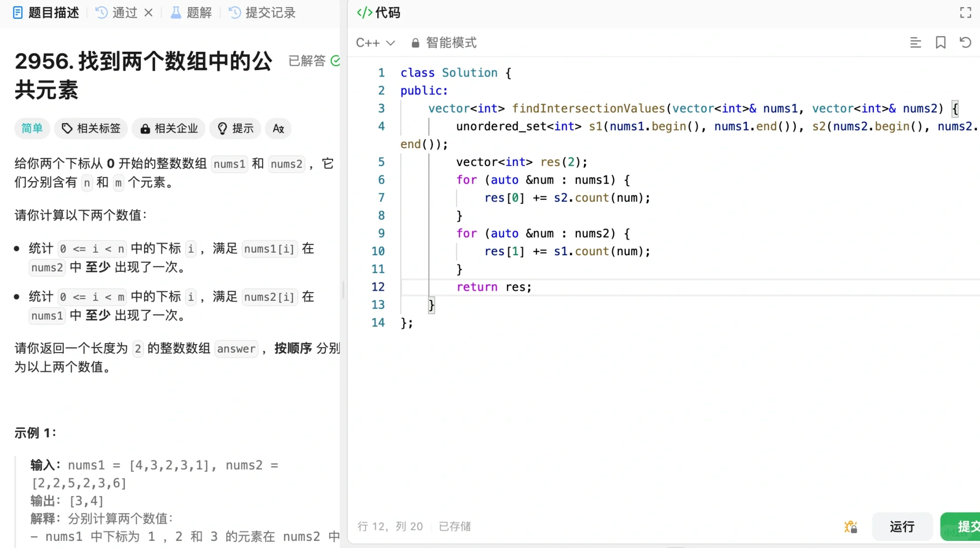Click the 简单 difficulty tag
Image resolution: width=980 pixels, height=548 pixels.
coord(32,128)
